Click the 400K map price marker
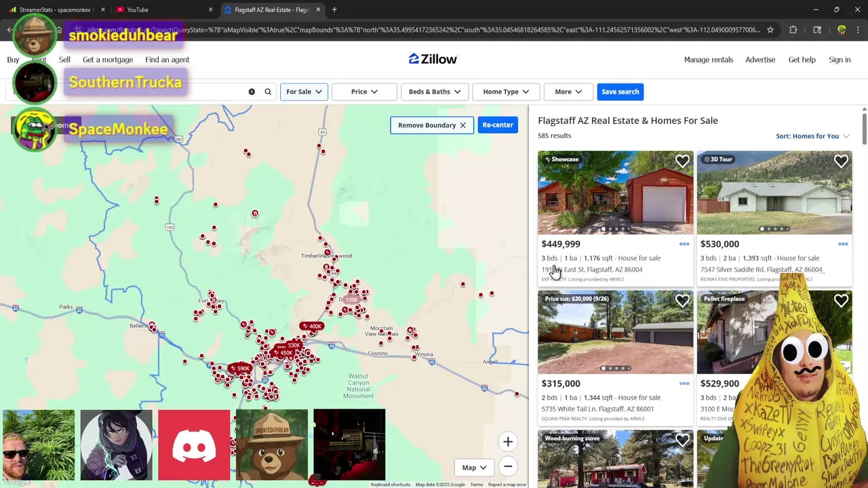This screenshot has width=868, height=488. click(x=313, y=326)
